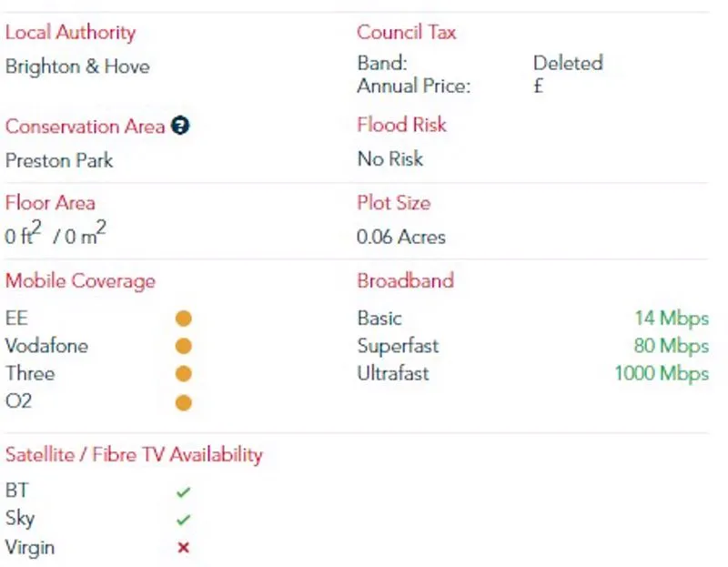Image resolution: width=728 pixels, height=567 pixels.
Task: Click the Flood Risk heading
Action: (401, 125)
